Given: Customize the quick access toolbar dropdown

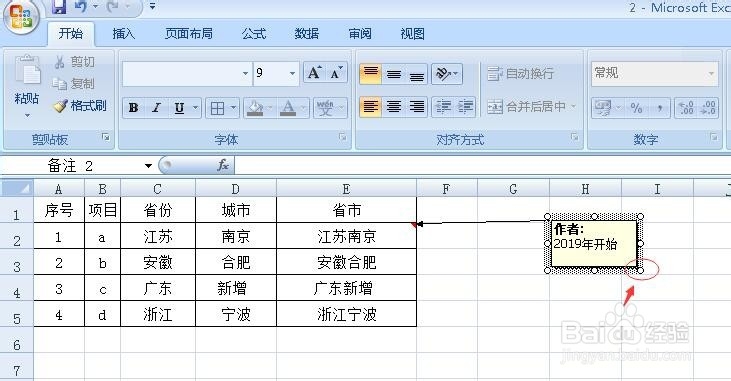Looking at the screenshot, I should point(152,7).
